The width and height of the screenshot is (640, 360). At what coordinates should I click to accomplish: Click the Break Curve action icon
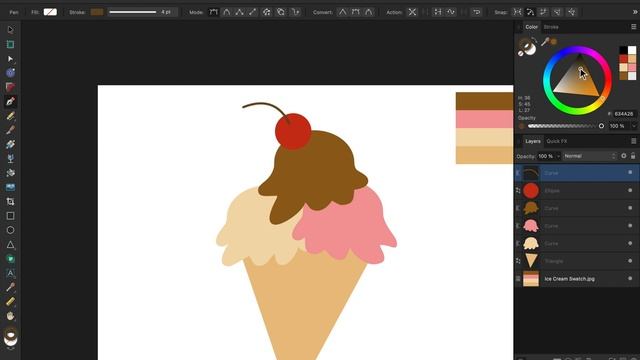pyautogui.click(x=413, y=12)
